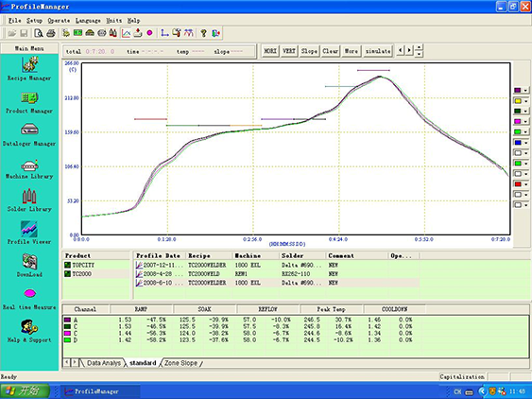Toggle the VERT cursor button
The height and width of the screenshot is (399, 532).
289,51
